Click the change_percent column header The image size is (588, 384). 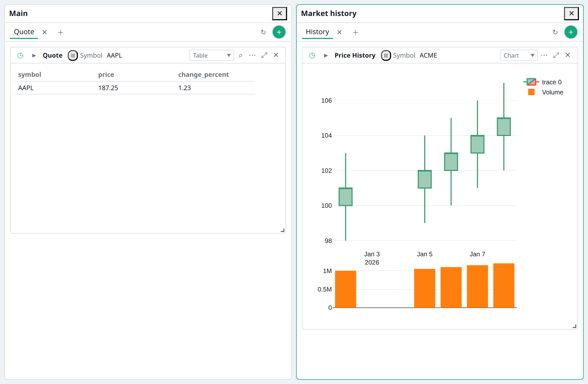pos(203,75)
